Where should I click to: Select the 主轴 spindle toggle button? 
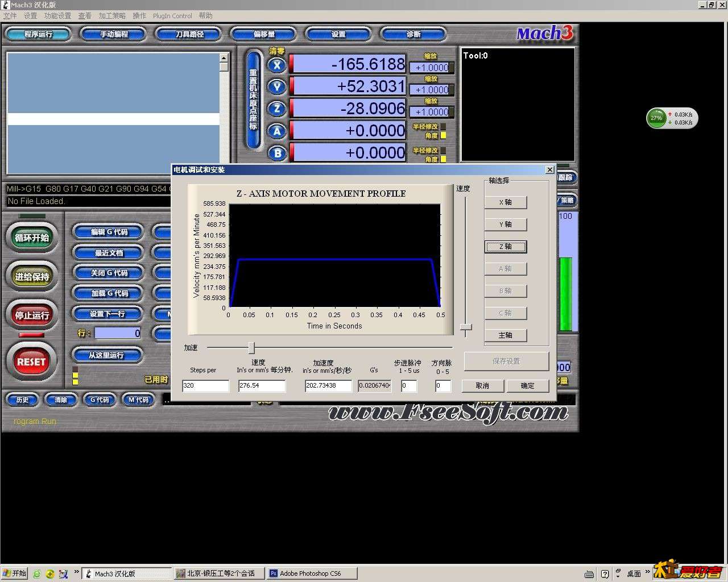506,335
